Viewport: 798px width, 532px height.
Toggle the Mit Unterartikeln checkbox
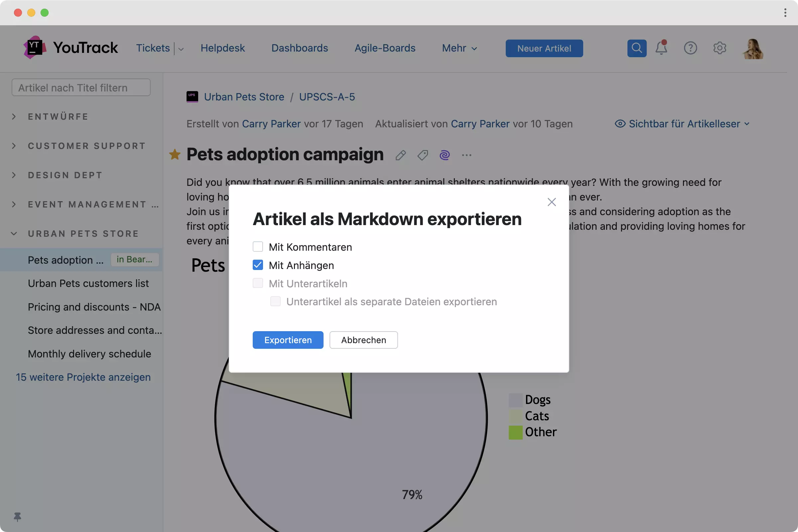(x=258, y=283)
